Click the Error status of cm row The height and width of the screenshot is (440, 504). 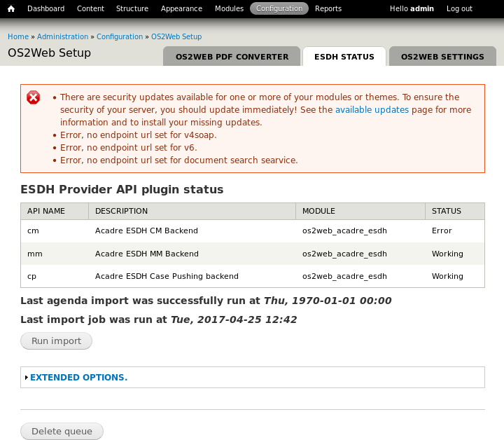click(442, 231)
